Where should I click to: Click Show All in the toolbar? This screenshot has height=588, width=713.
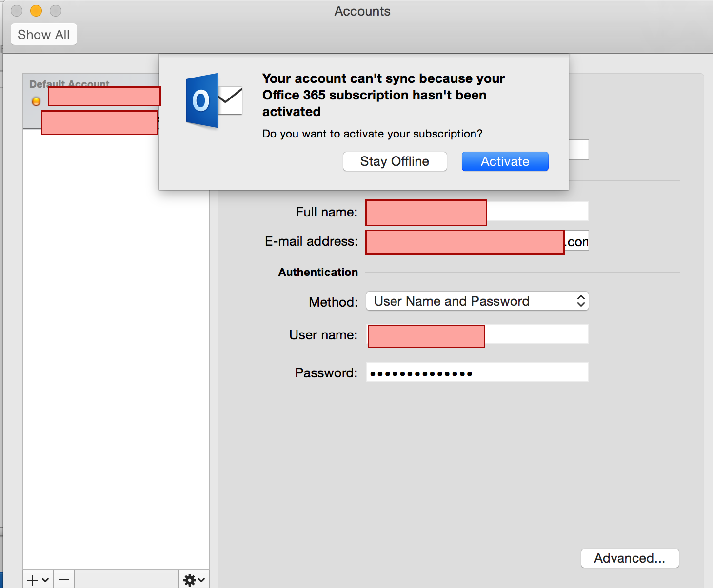click(x=44, y=35)
